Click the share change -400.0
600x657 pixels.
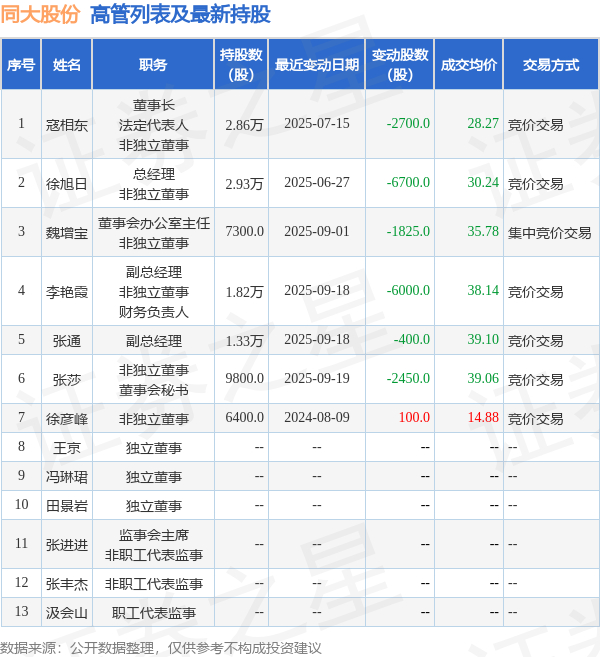(411, 339)
